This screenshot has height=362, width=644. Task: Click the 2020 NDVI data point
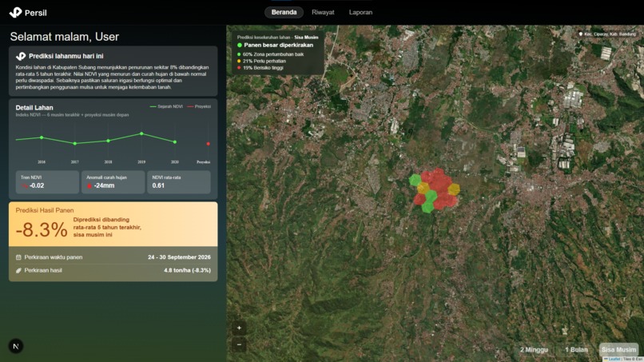pos(175,142)
